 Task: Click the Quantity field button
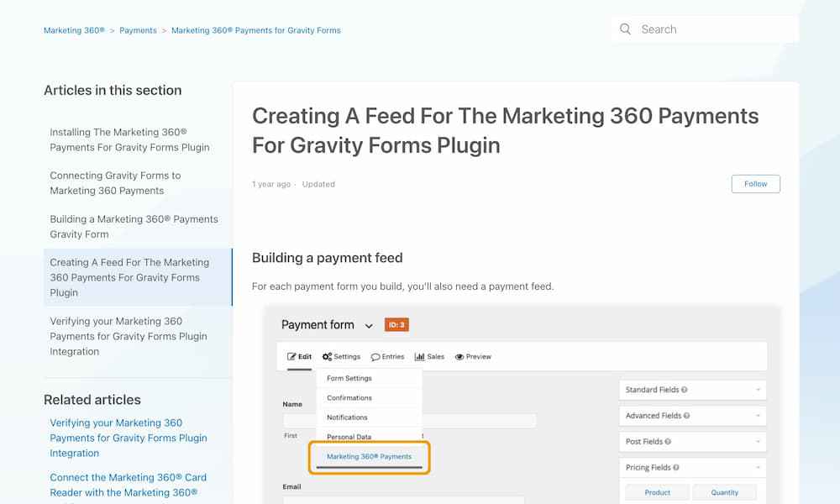[724, 492]
